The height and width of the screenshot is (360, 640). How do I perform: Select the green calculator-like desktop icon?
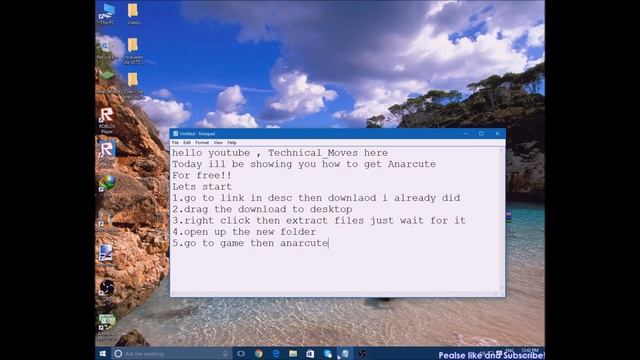107,327
